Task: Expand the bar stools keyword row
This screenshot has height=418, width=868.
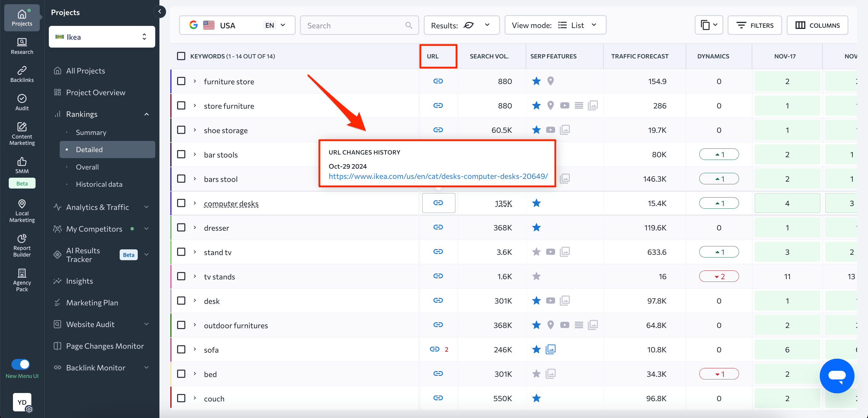Action: [195, 154]
